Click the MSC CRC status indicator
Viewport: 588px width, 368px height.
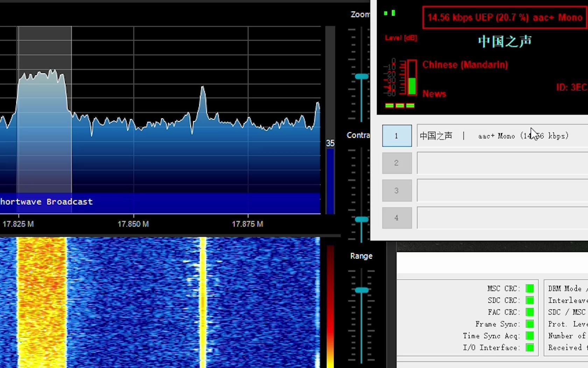pos(530,288)
